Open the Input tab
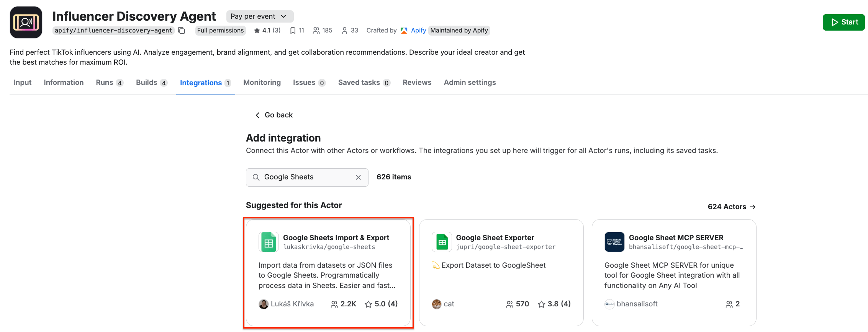 pos(23,83)
